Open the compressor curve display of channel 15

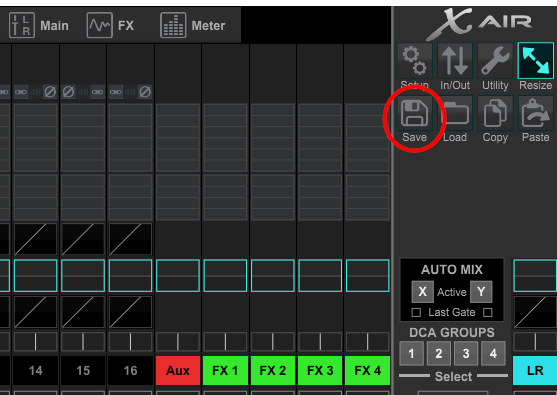[x=83, y=312]
